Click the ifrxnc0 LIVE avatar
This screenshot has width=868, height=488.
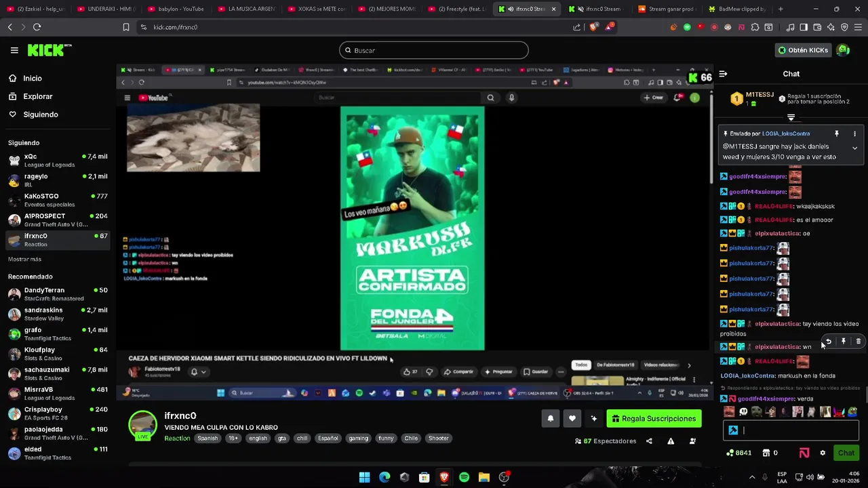pos(142,425)
